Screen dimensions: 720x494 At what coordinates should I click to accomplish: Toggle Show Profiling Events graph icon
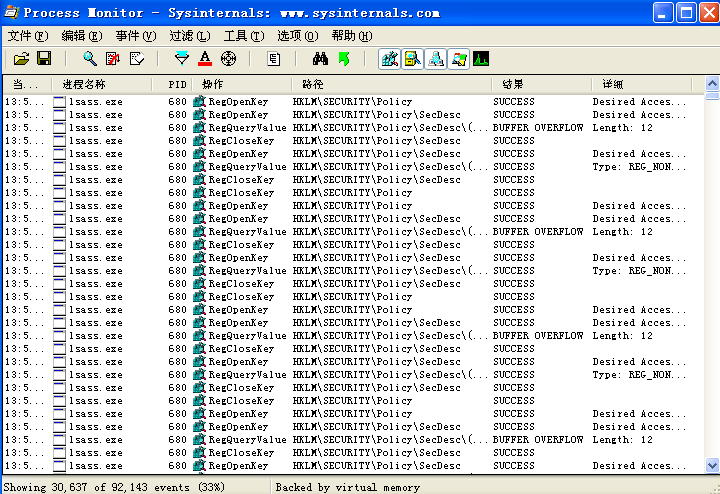click(481, 59)
